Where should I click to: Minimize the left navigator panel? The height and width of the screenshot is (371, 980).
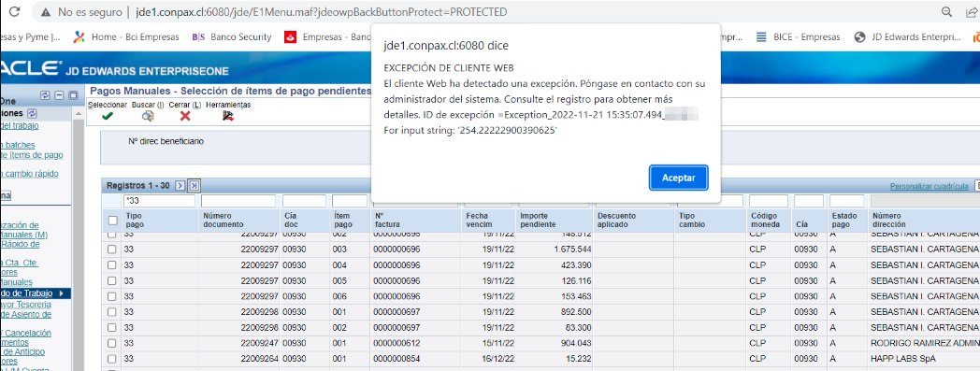(x=59, y=95)
